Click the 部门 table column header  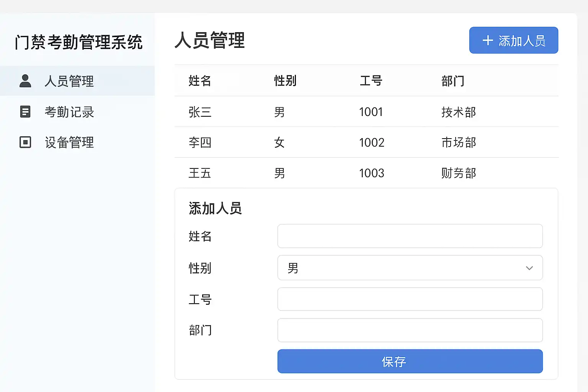[453, 81]
